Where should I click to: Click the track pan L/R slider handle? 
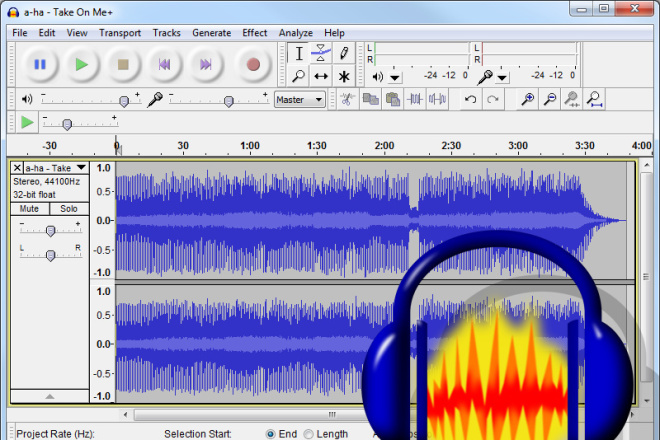pyautogui.click(x=51, y=255)
